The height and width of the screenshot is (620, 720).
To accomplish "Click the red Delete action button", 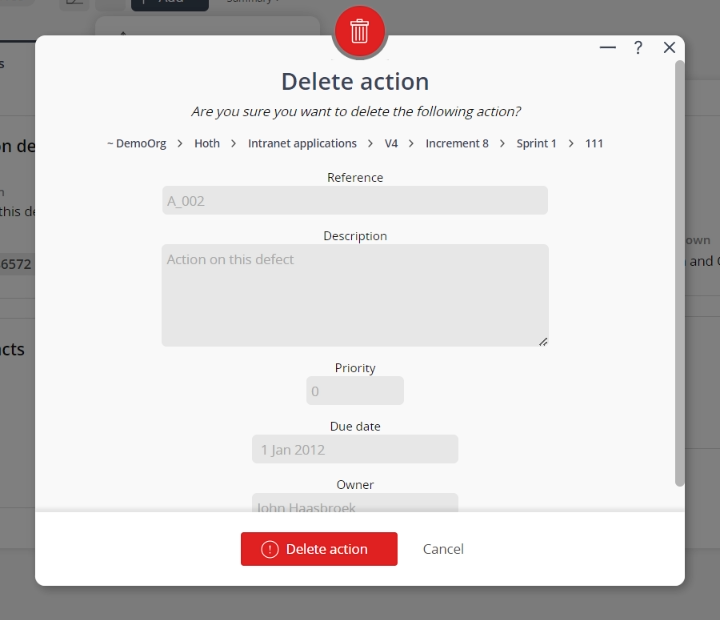I will point(319,549).
